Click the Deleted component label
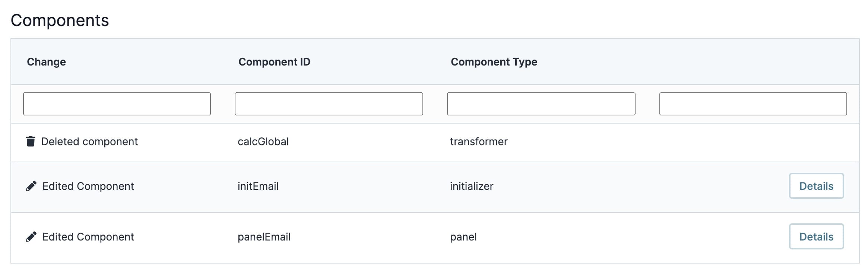Viewport: 868px width, 274px height. pyautogui.click(x=89, y=141)
